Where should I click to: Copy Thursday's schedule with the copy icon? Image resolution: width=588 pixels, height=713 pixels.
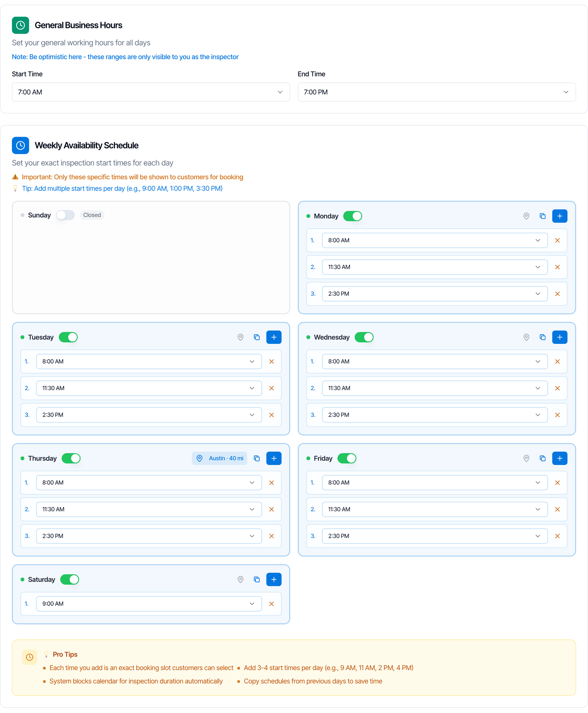(x=257, y=458)
